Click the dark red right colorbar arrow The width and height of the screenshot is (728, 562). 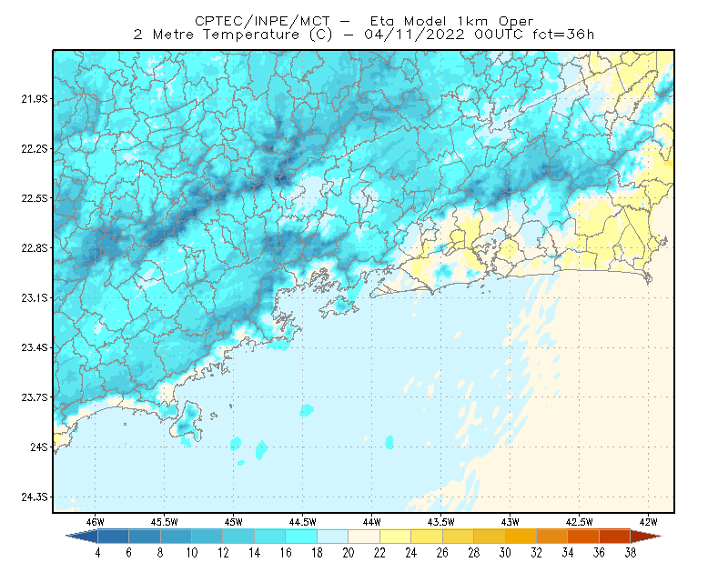click(646, 537)
